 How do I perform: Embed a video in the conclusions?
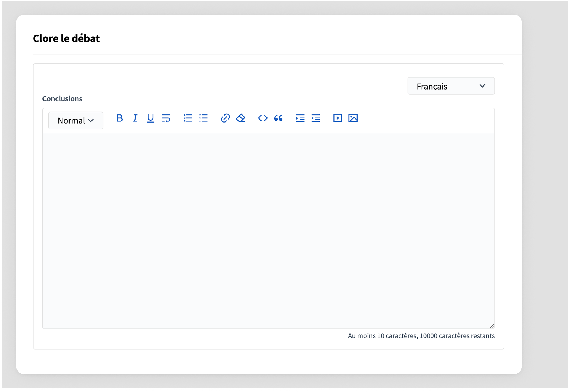pyautogui.click(x=337, y=118)
